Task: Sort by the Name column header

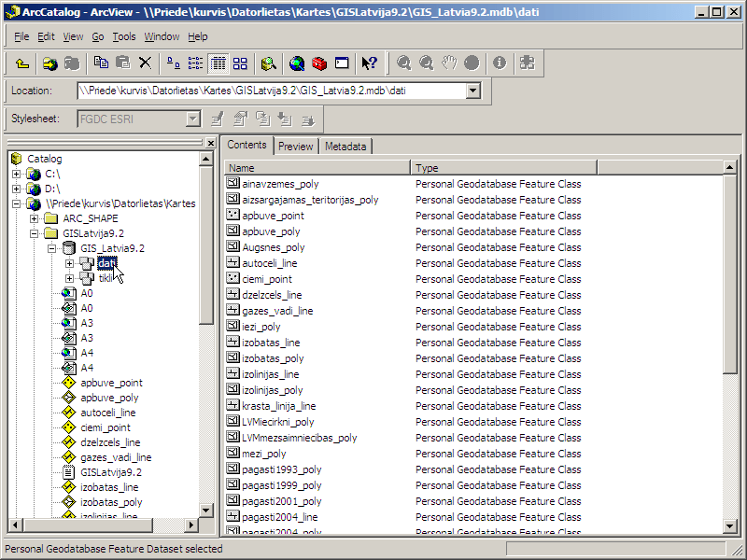Action: pos(317,168)
